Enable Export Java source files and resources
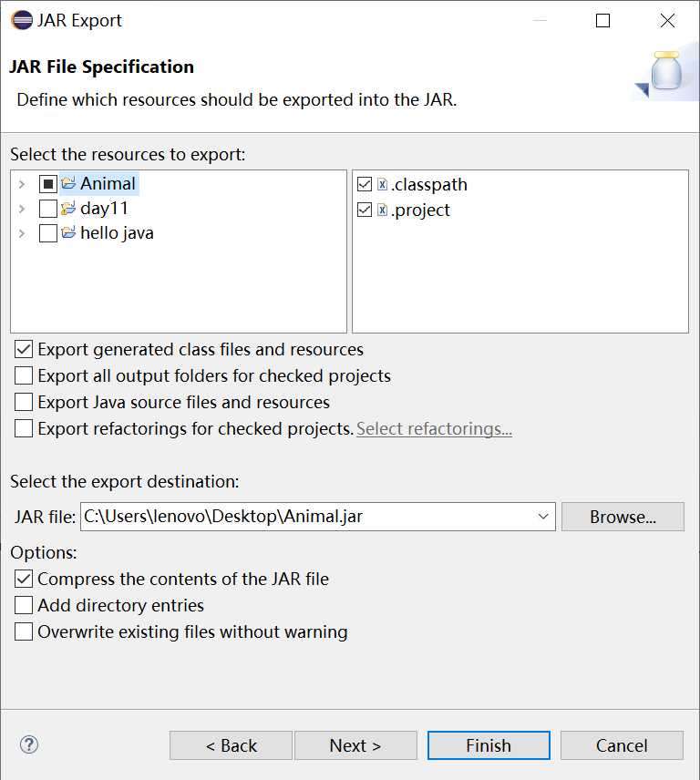 (24, 402)
